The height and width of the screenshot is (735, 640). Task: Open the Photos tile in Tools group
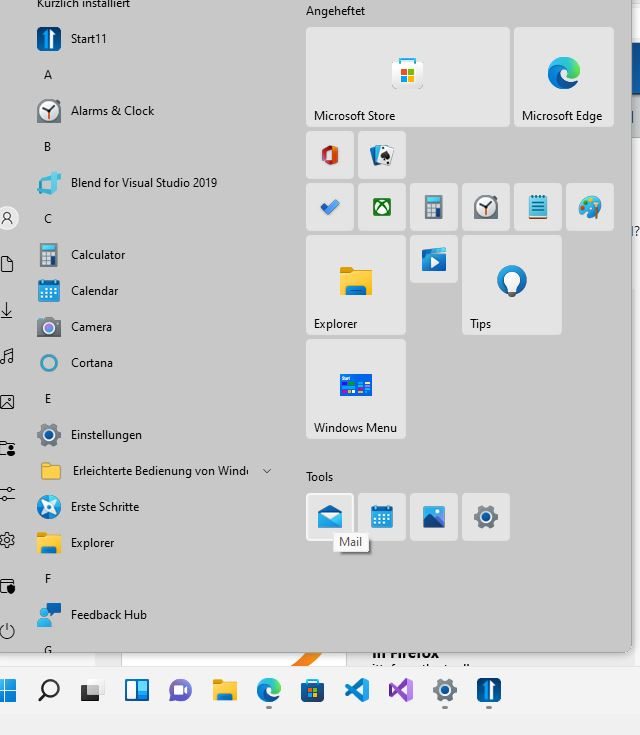click(x=434, y=517)
